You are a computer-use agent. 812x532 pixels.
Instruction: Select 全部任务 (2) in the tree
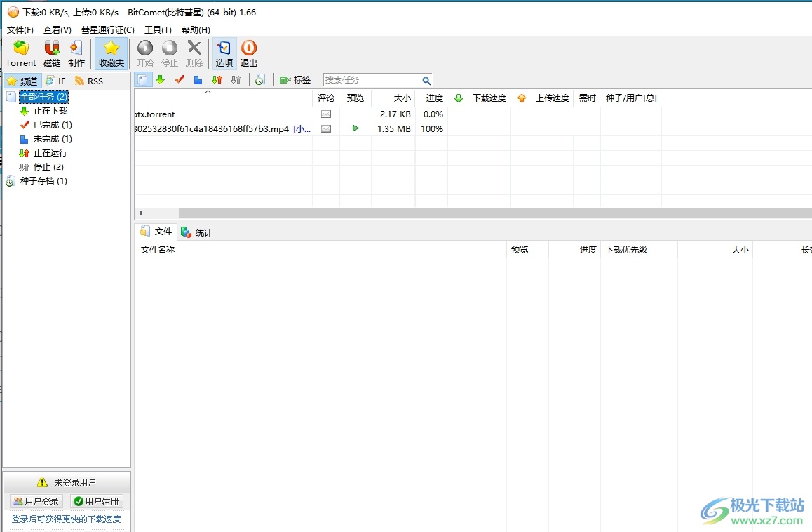(43, 96)
